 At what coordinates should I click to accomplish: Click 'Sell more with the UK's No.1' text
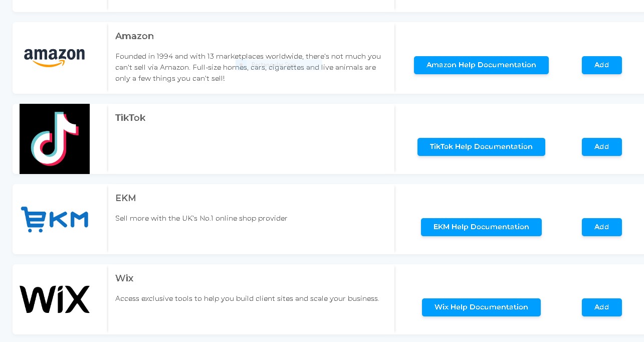(x=201, y=218)
